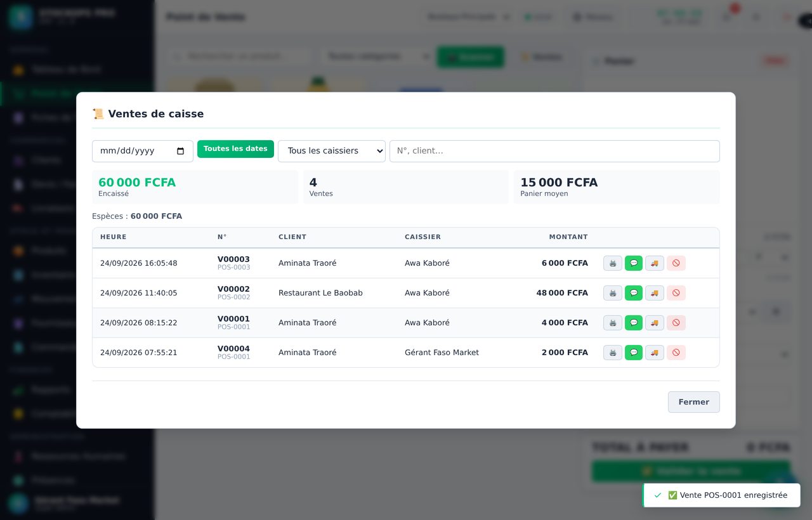This screenshot has width=812, height=520.
Task: Tap the green message icon for sale V00004
Action: tap(634, 353)
